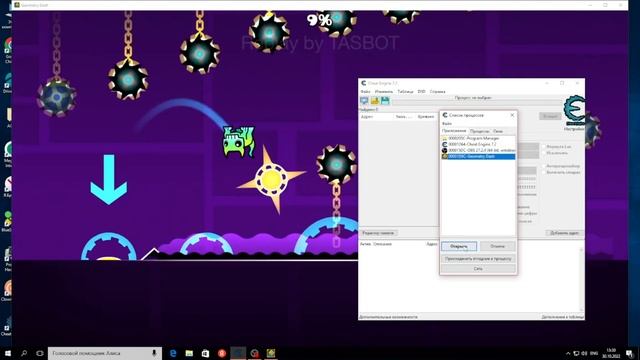Open the Файл menu in process list dialog
The image size is (640, 360).
coord(447,124)
